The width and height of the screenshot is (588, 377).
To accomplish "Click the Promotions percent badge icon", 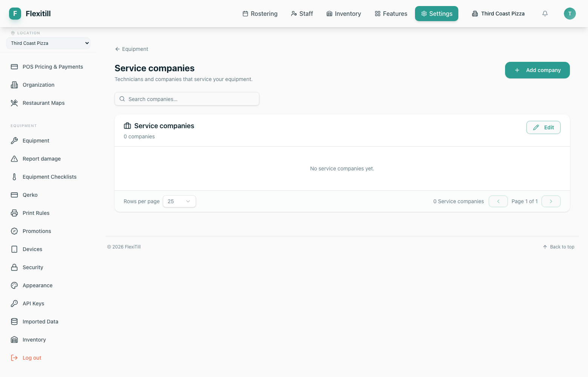I will 14,231.
